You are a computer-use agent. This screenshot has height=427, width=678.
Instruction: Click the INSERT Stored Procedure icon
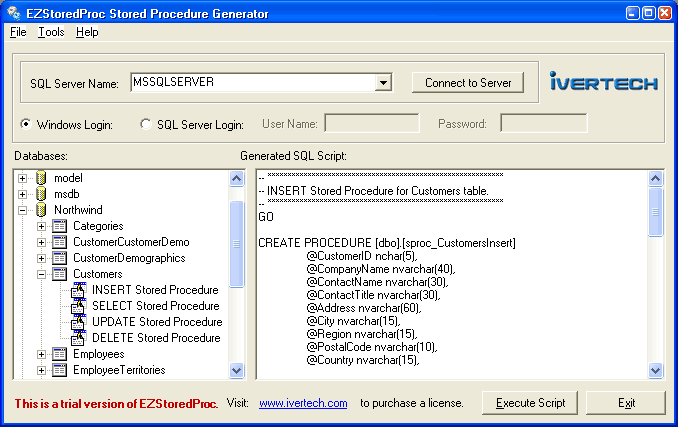79,290
